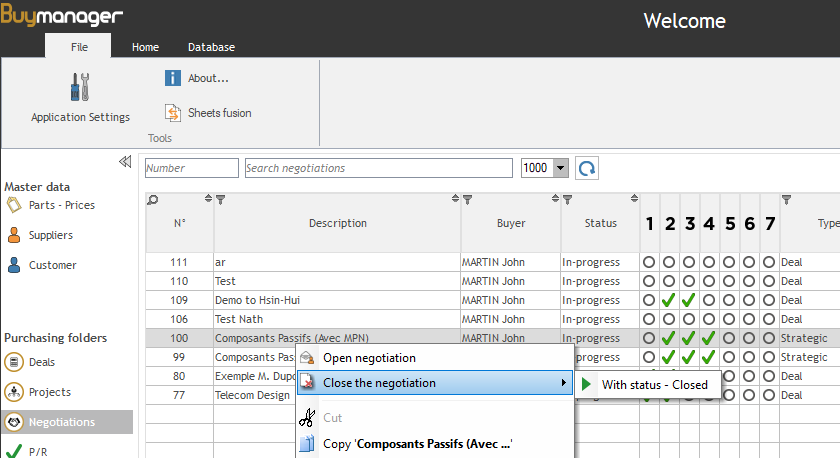The height and width of the screenshot is (458, 840).
Task: Open the Customer section
Action: [52, 265]
